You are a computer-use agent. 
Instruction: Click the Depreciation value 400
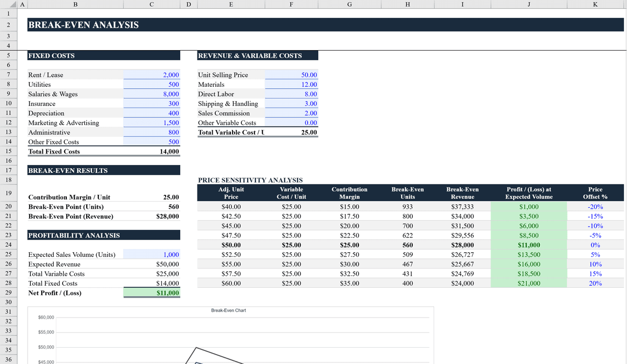(x=152, y=113)
